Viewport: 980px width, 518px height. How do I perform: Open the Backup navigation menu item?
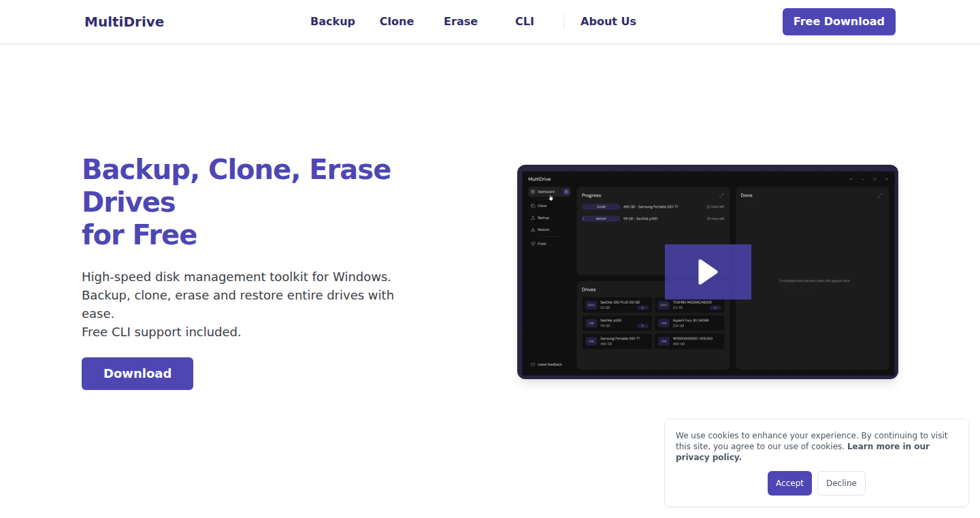tap(333, 21)
